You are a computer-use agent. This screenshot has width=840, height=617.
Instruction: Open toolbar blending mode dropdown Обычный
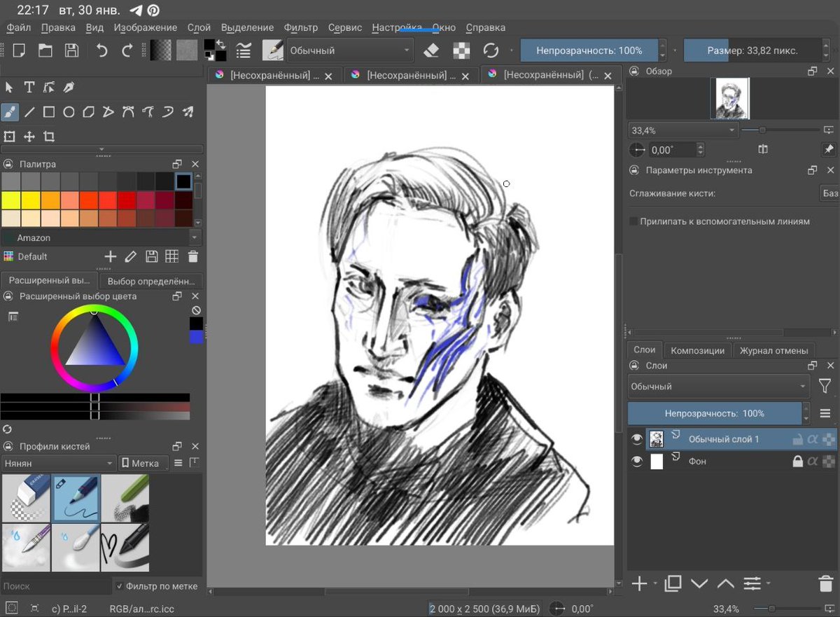(351, 50)
